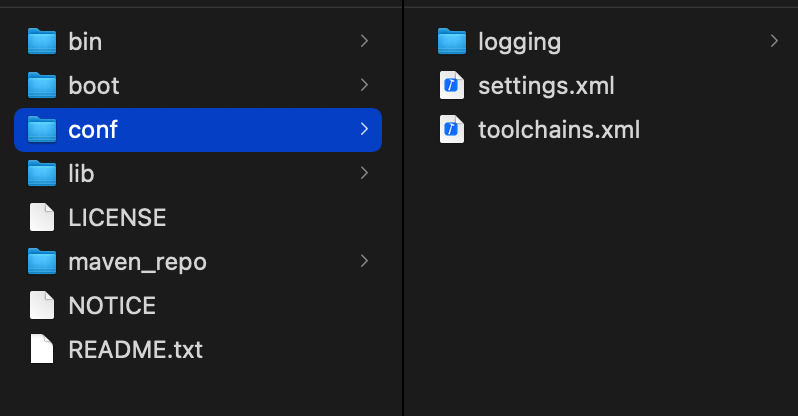This screenshot has height=416, width=798.
Task: Select the toolchains.xml file name
Action: tap(559, 129)
